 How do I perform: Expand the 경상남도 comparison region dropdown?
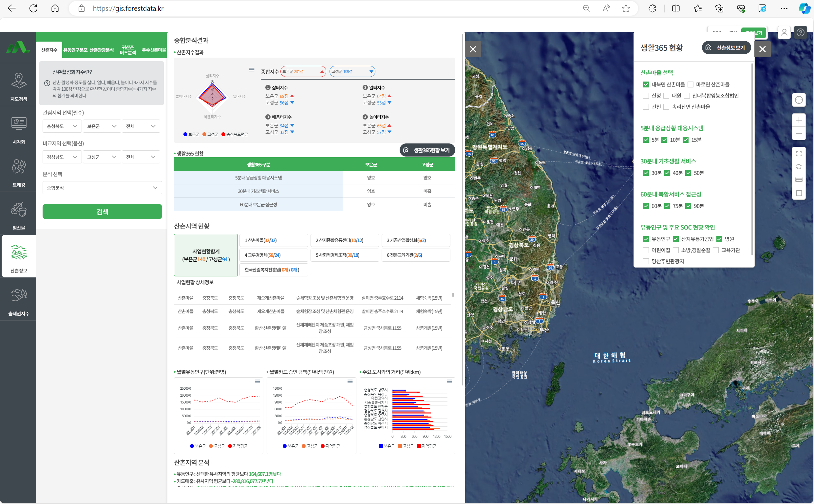coord(62,157)
